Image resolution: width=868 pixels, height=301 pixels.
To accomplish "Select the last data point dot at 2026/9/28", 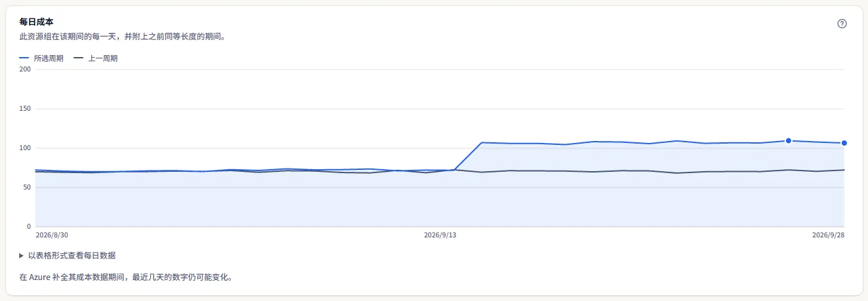I will tap(844, 143).
